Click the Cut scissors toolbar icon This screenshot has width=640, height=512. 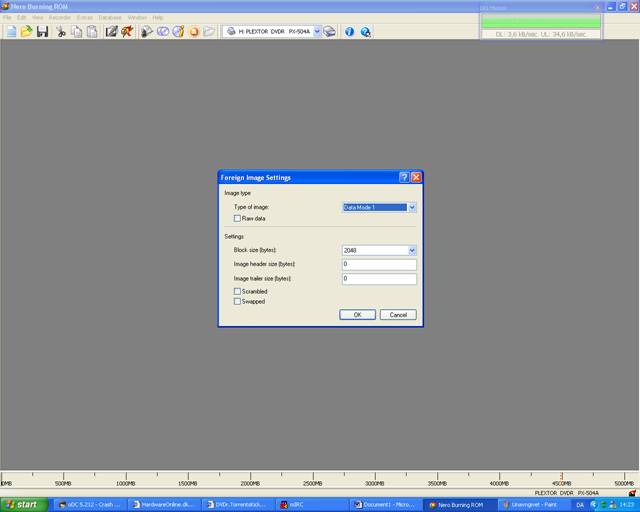tap(62, 32)
